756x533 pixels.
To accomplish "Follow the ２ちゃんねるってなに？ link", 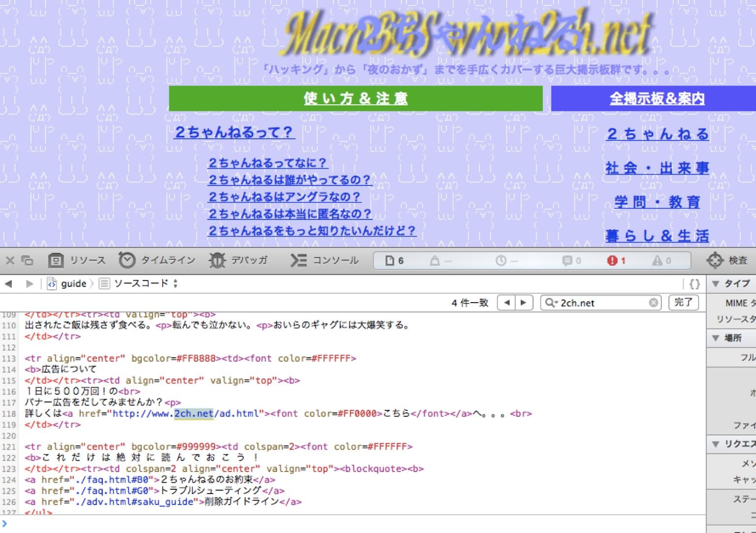I will click(268, 163).
